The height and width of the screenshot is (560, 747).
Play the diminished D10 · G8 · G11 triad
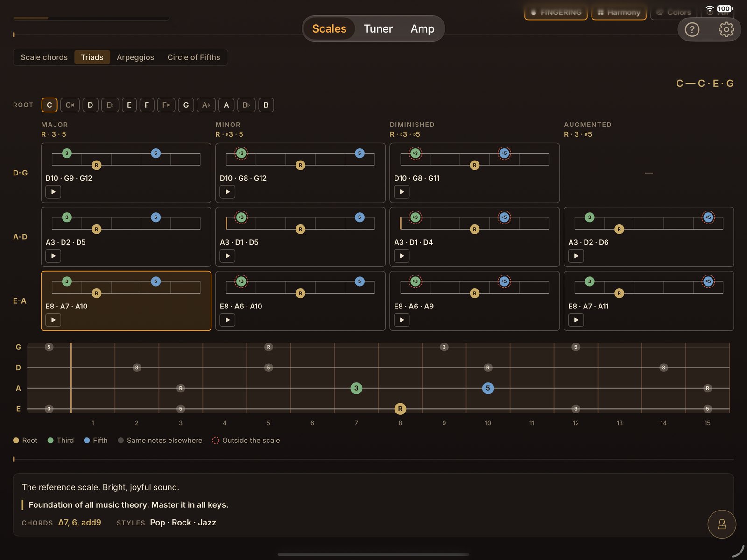click(x=402, y=192)
